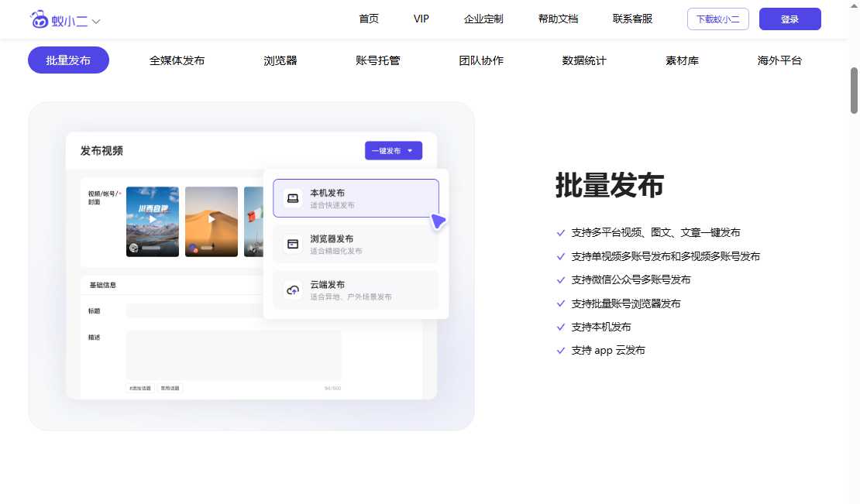Click the play icon on the flag video
The image size is (860, 504).
pos(256,221)
